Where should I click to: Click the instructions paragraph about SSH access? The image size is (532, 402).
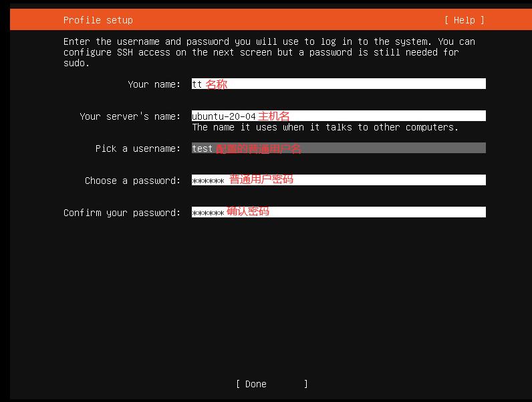coord(267,52)
